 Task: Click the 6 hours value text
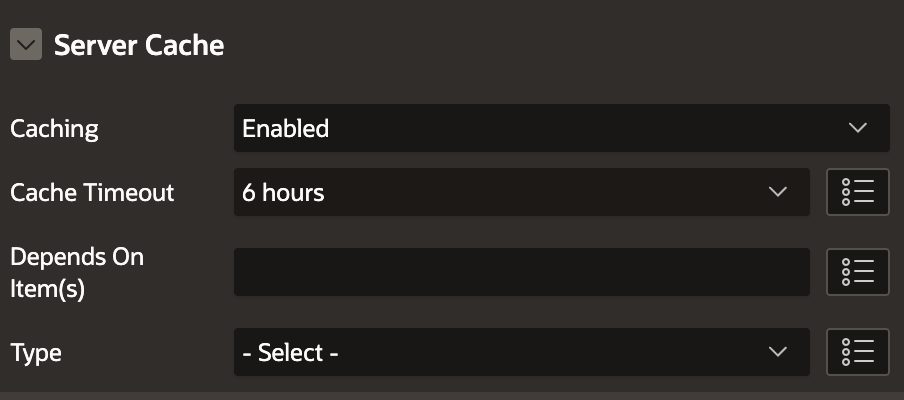[x=283, y=193]
